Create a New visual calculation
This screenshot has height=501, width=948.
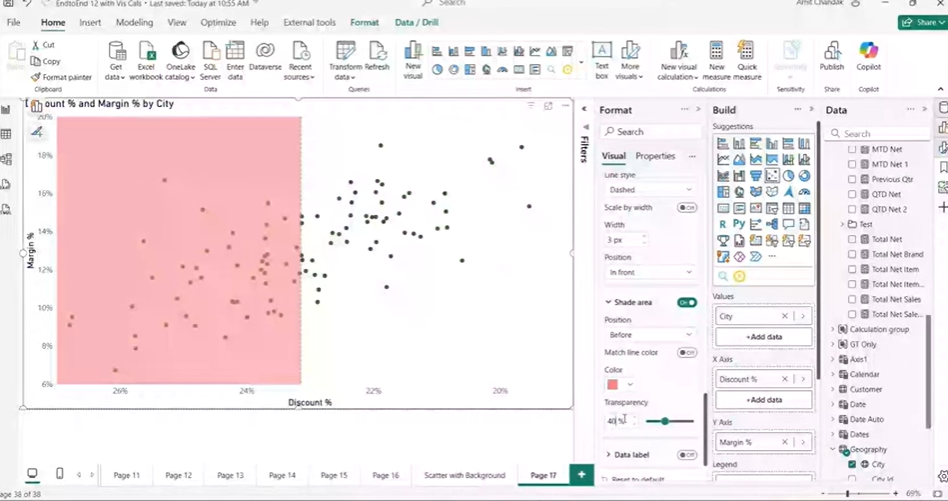pyautogui.click(x=679, y=61)
